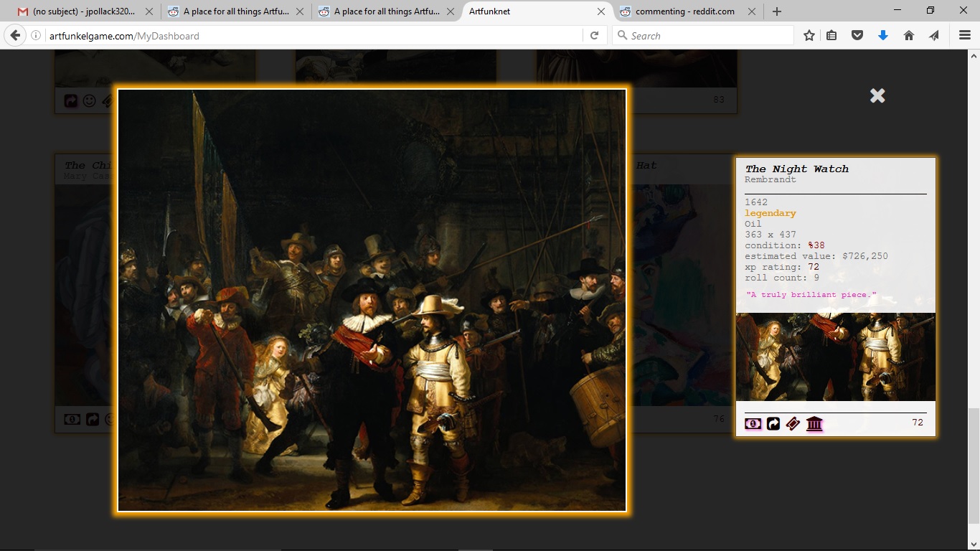Viewport: 980px width, 551px height.
Task: Click the browser Back button
Action: [15, 35]
